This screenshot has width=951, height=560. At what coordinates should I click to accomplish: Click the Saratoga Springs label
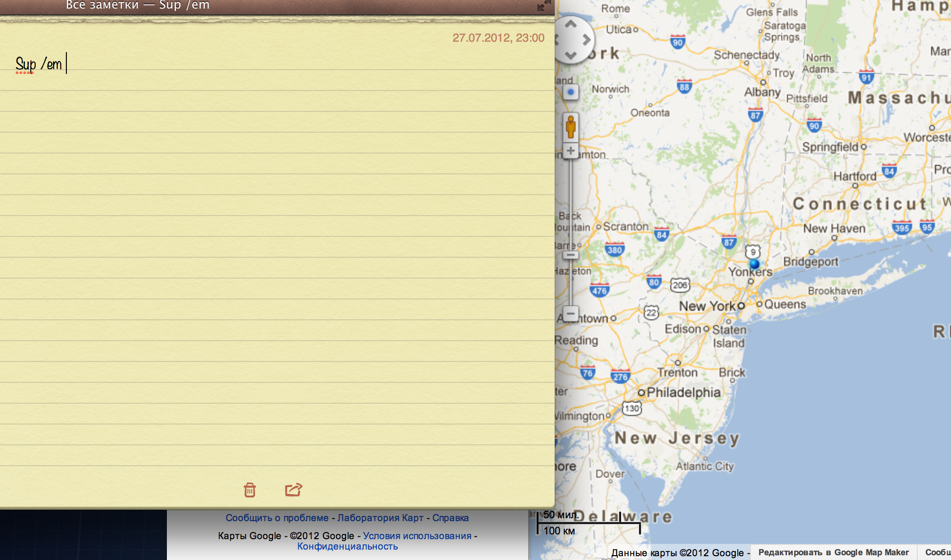(x=785, y=31)
